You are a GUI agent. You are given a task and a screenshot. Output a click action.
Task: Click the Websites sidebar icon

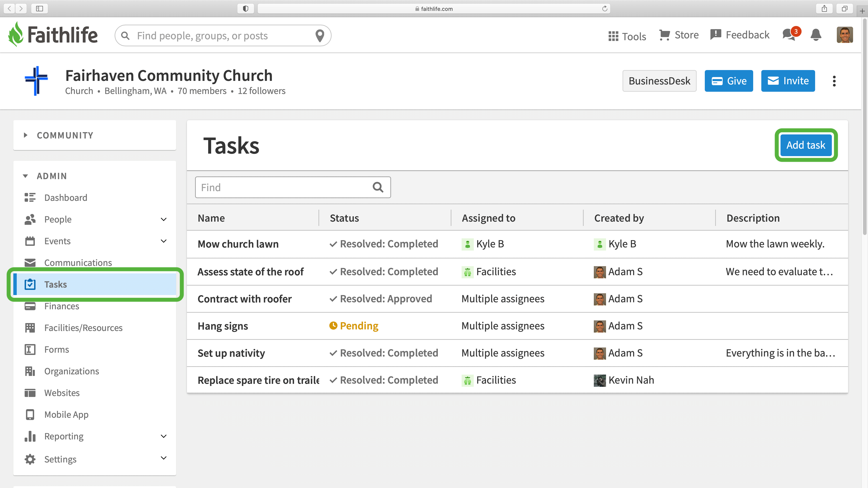point(30,393)
